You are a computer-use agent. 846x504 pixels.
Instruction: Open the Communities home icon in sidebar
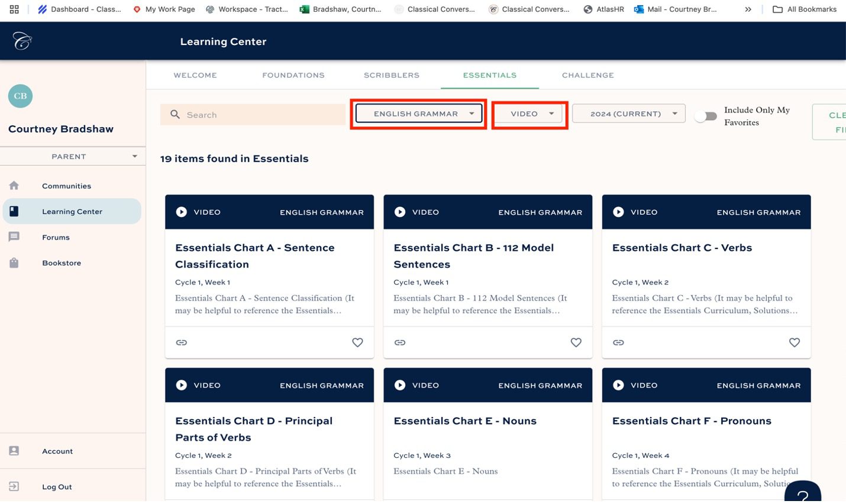tap(14, 185)
